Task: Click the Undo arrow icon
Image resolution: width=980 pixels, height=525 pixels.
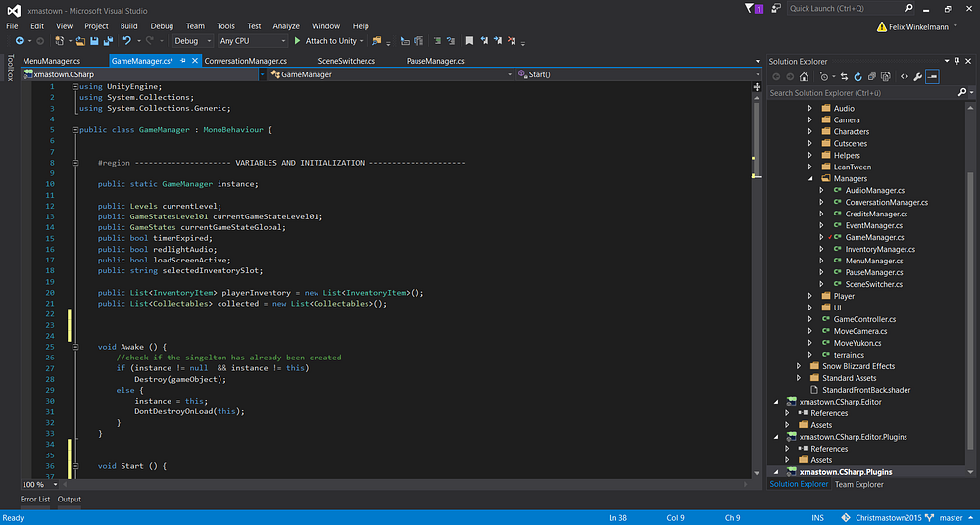Action: (126, 40)
